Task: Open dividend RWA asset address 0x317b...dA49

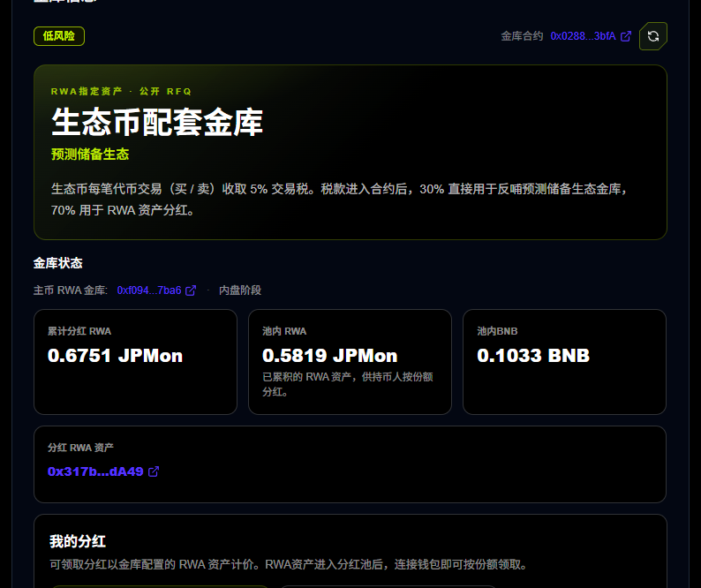Action: pos(95,471)
